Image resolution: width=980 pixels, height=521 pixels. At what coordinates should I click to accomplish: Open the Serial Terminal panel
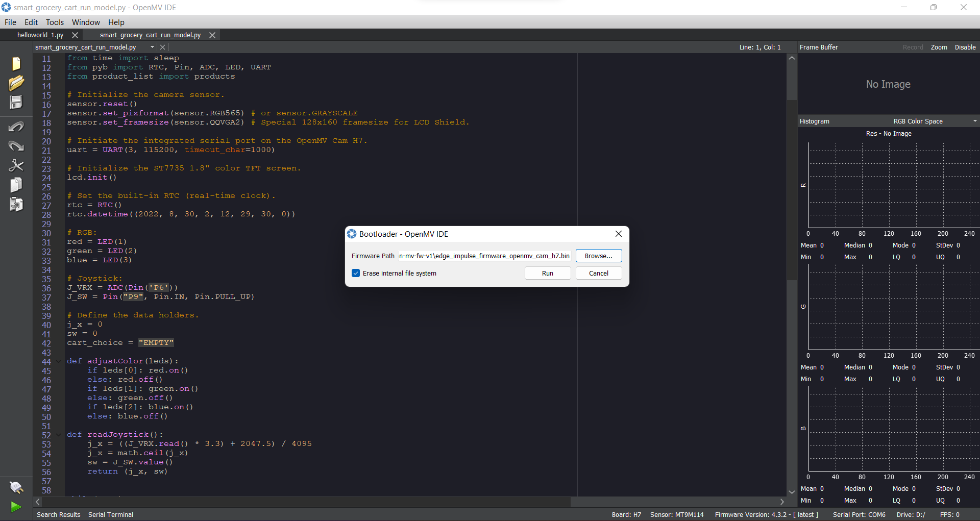point(111,514)
